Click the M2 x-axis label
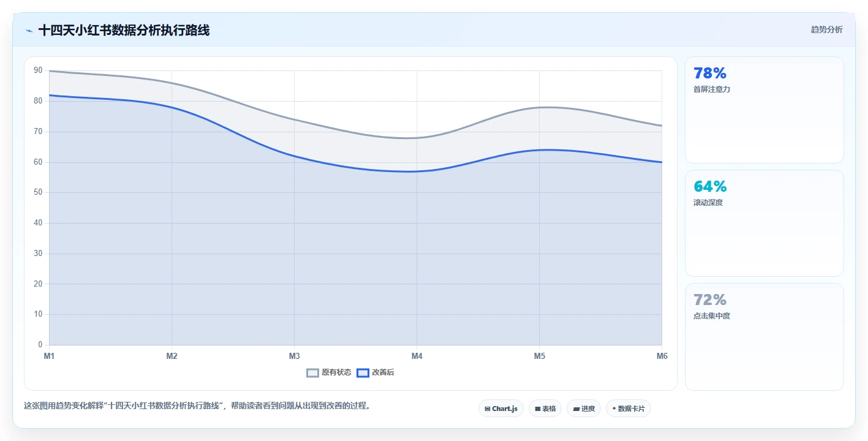 (172, 356)
